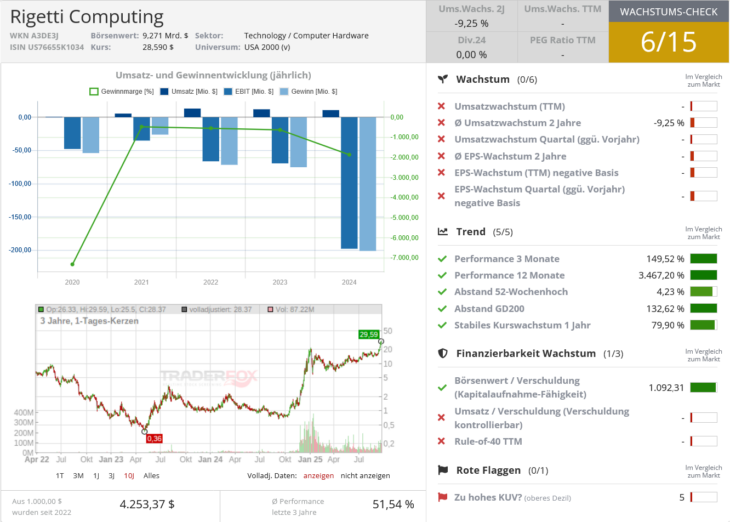This screenshot has height=522, width=730.
Task: Toggle the EBIT [Mio. $] legend series
Action: 249,92
